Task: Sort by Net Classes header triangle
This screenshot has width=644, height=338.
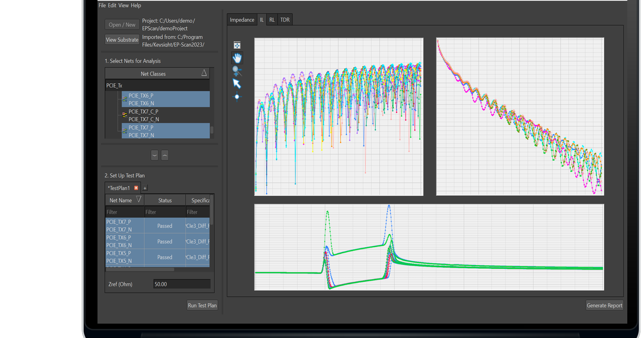Action: 204,73
